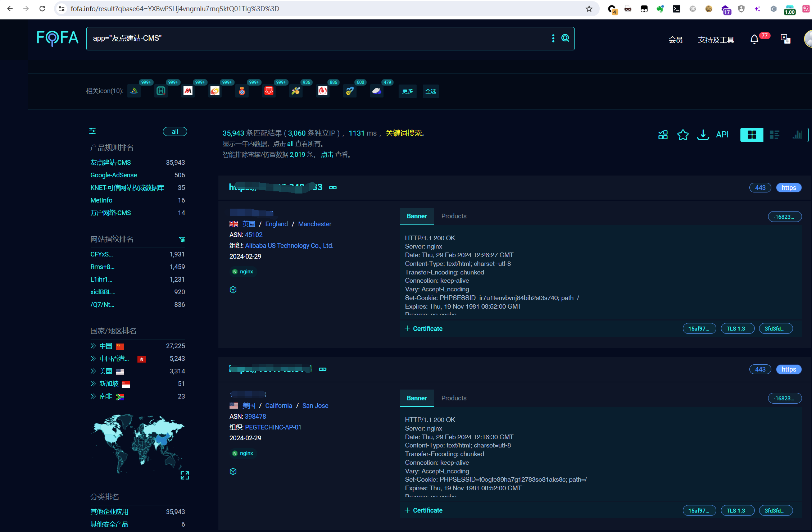Click San Jose location link
Screen dimensions: 812x532
click(x=315, y=406)
